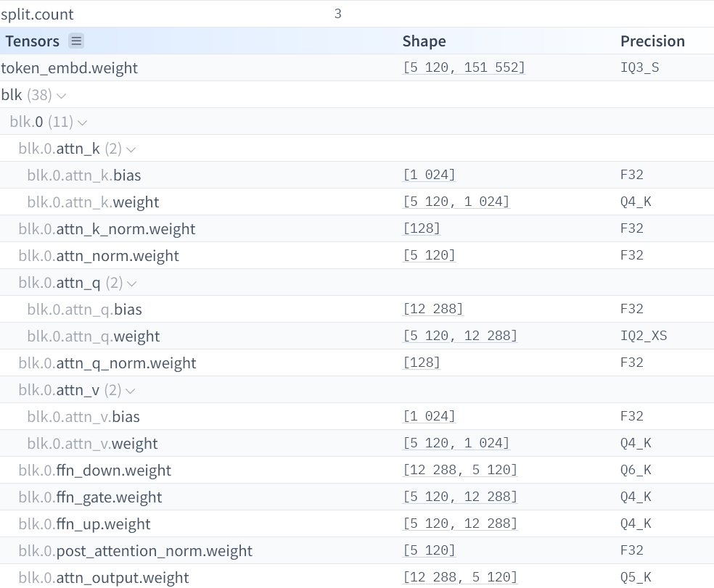Click the Shape column header

click(424, 41)
